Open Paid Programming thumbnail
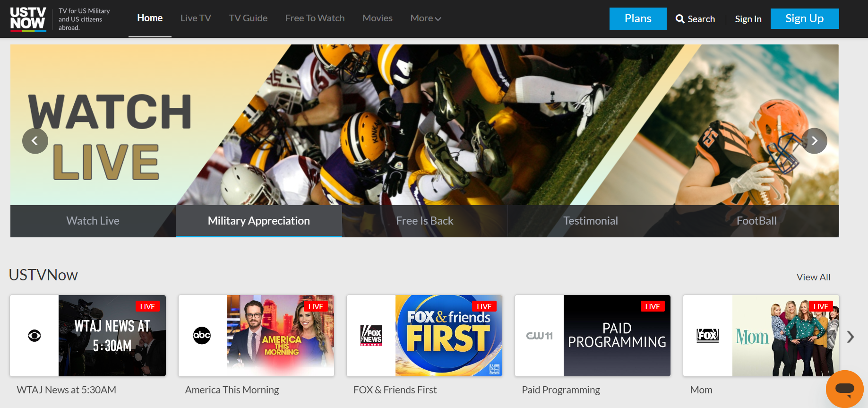Screen dimensions: 868x408 pos(617,336)
